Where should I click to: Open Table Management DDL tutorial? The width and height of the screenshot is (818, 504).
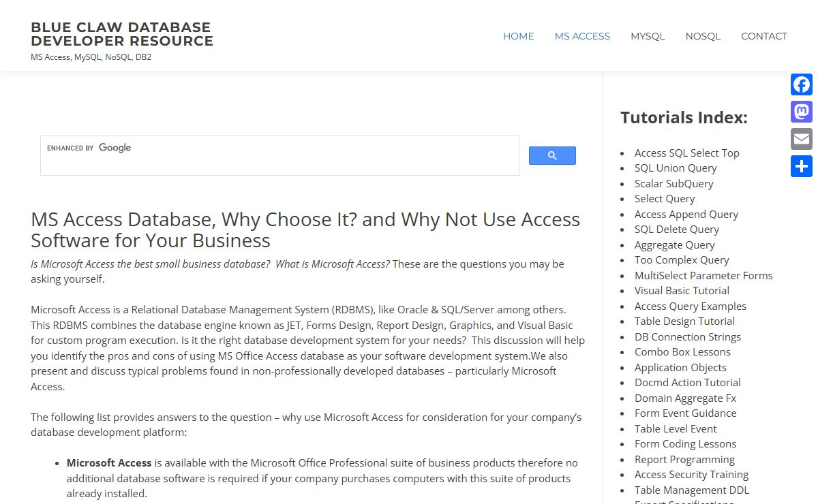tap(692, 490)
